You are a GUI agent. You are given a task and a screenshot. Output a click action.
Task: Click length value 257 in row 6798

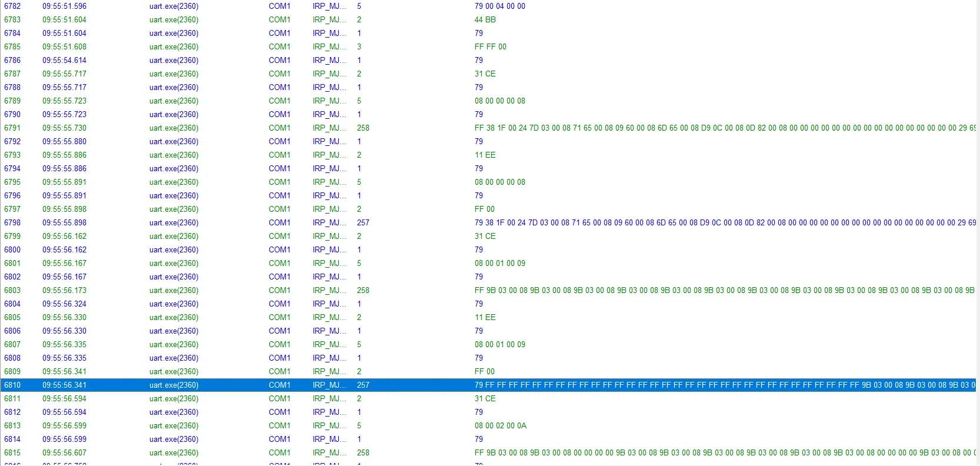[363, 223]
